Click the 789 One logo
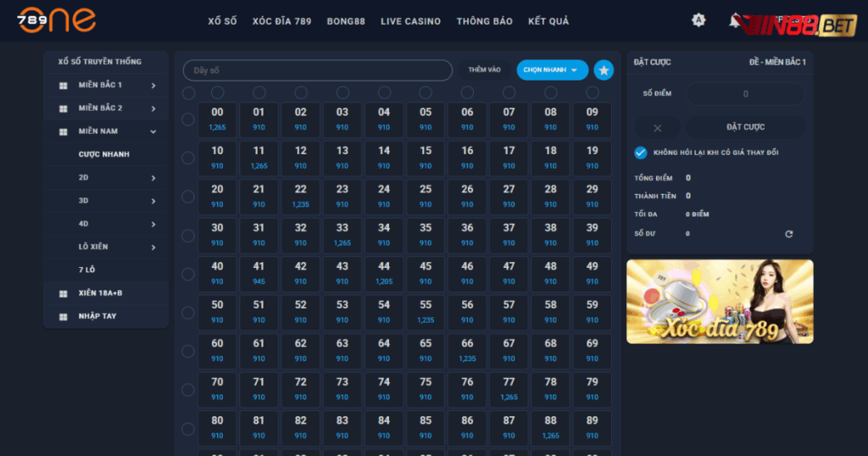The width and height of the screenshot is (868, 456). tap(57, 20)
